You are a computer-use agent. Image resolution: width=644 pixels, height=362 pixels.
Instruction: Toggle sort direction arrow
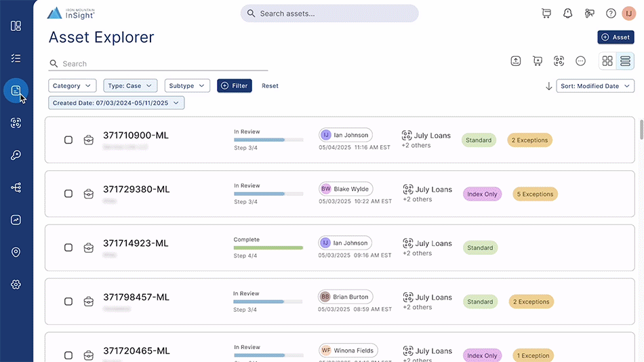pos(548,86)
